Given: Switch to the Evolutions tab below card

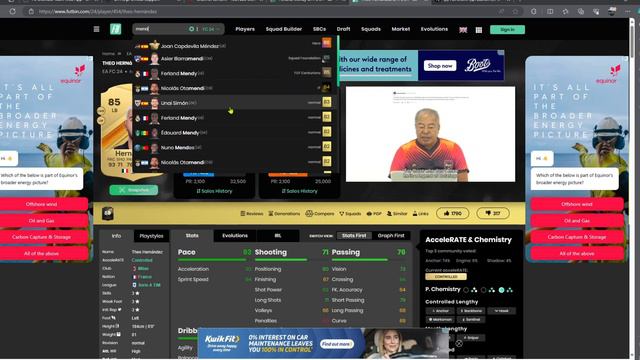Looking at the screenshot, I should (x=235, y=236).
